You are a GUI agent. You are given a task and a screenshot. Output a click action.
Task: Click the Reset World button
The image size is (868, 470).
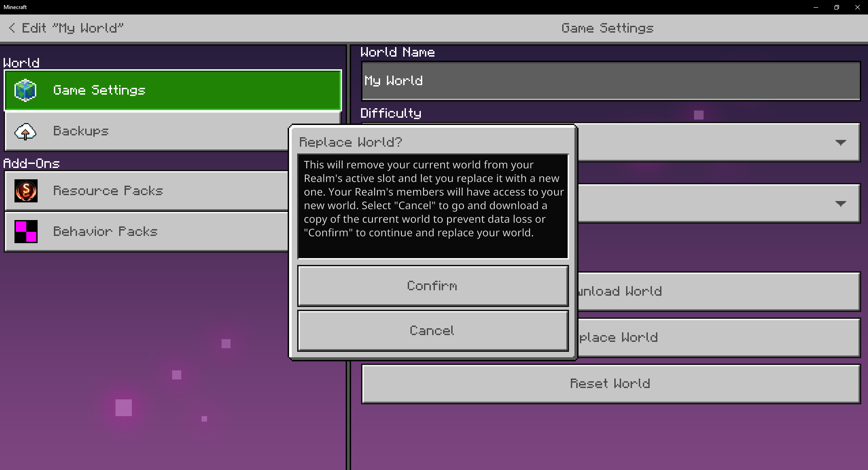tap(611, 384)
